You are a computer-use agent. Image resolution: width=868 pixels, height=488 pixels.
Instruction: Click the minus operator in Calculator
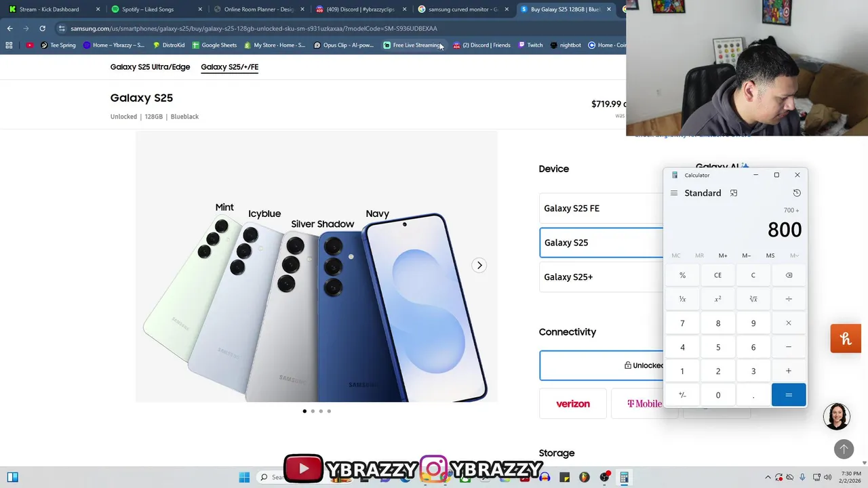tap(789, 347)
